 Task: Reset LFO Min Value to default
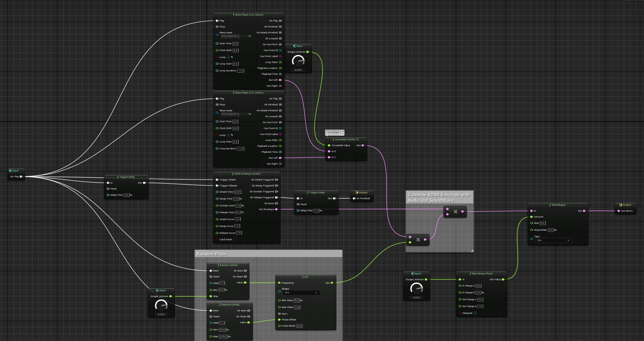302,300
